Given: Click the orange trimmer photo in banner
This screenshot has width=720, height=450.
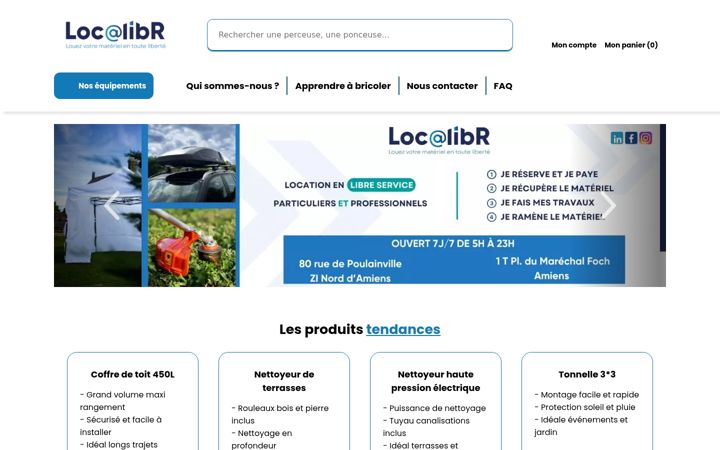Looking at the screenshot, I should tap(191, 248).
